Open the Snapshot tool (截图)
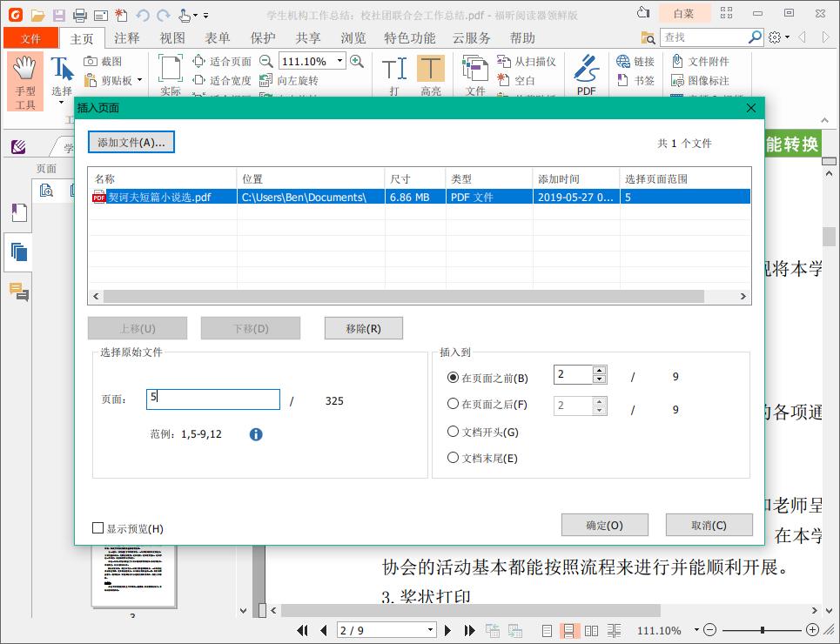Viewport: 840px width, 644px height. point(107,60)
